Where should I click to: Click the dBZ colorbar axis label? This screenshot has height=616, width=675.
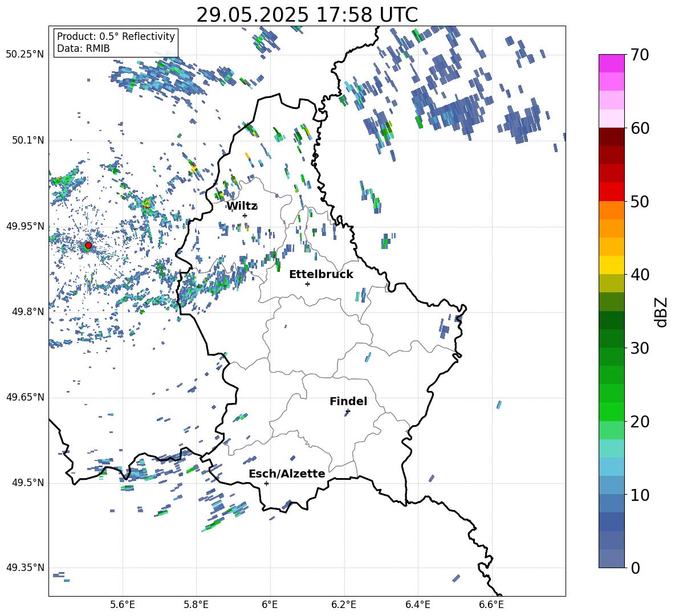pyautogui.click(x=662, y=312)
